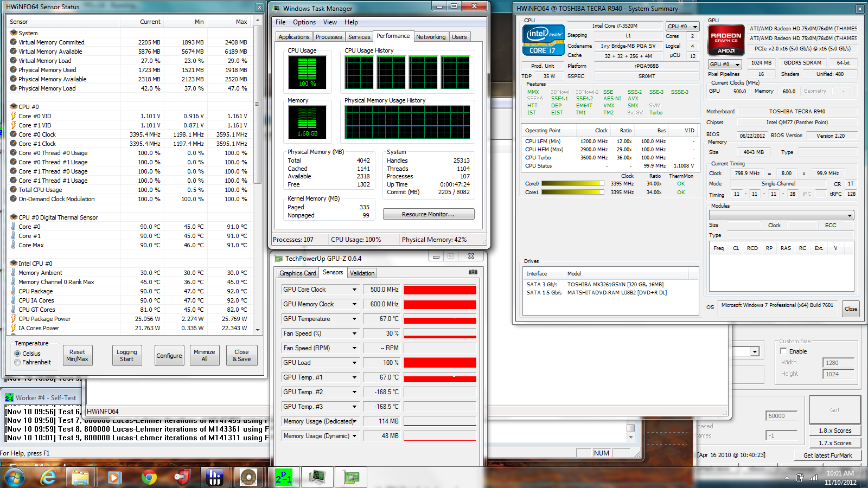Show hidden system tray icons
868x488 pixels.
[x=787, y=478]
